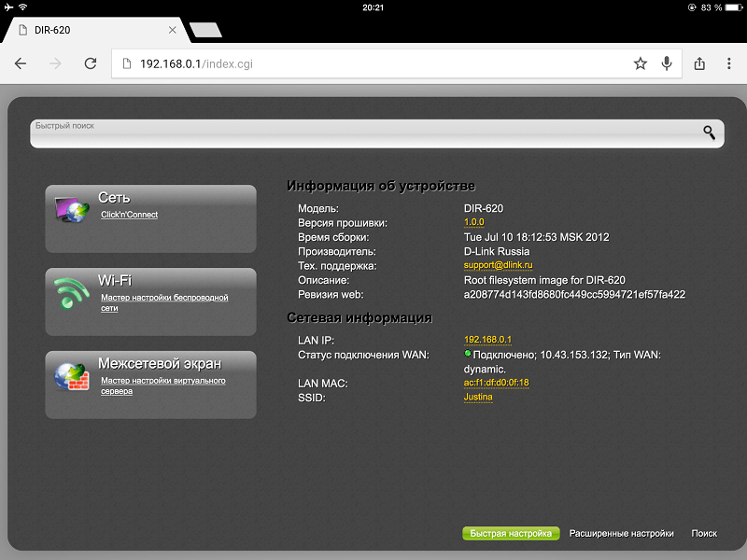Click the firmware version 1.0.0 link
Screen dimensions: 747x560
tap(474, 222)
